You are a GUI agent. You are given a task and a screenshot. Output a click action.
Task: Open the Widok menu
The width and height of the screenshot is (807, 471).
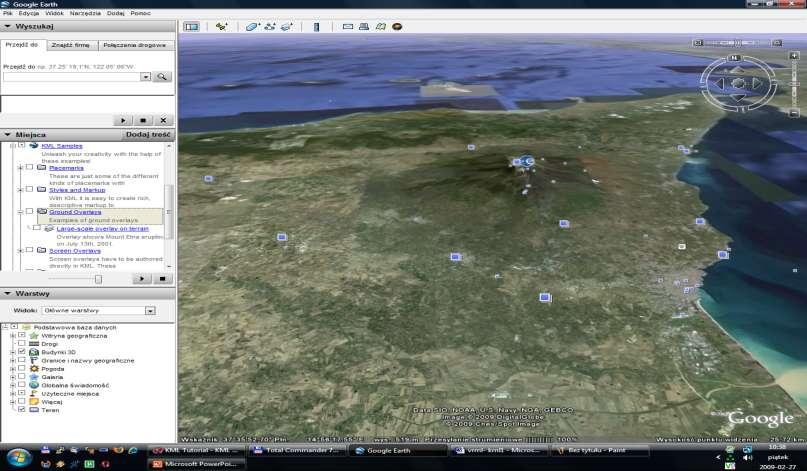tap(55, 13)
